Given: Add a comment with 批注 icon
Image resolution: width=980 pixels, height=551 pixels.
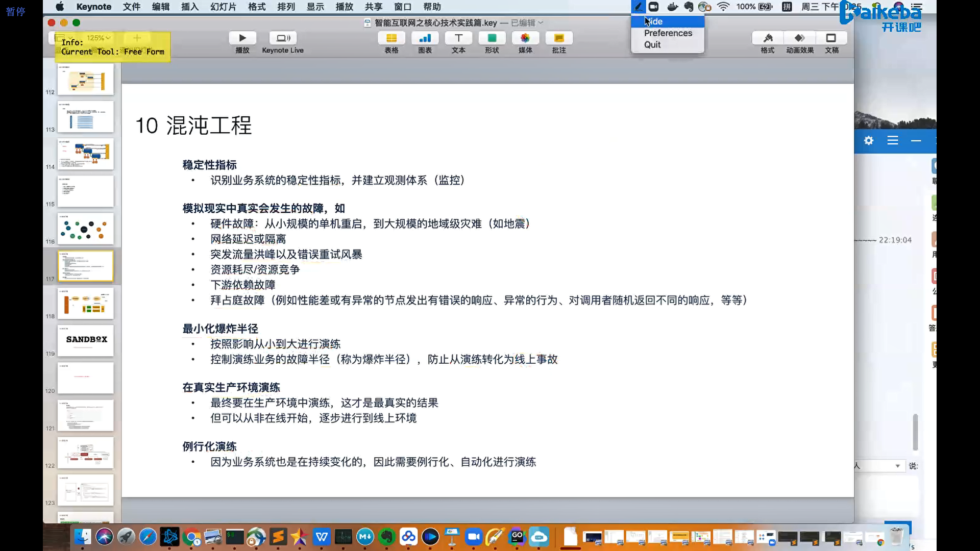Looking at the screenshot, I should [559, 38].
